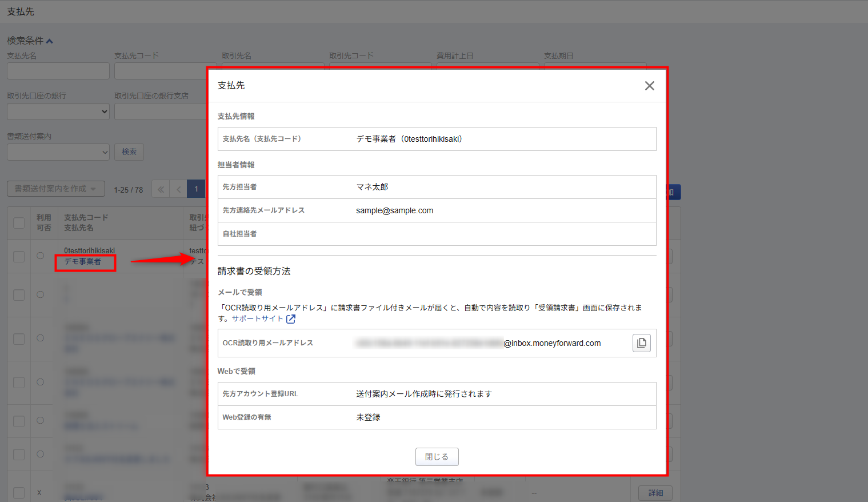The width and height of the screenshot is (868, 502).
Task: Click the 詳細 button in the last row
Action: coord(655,493)
